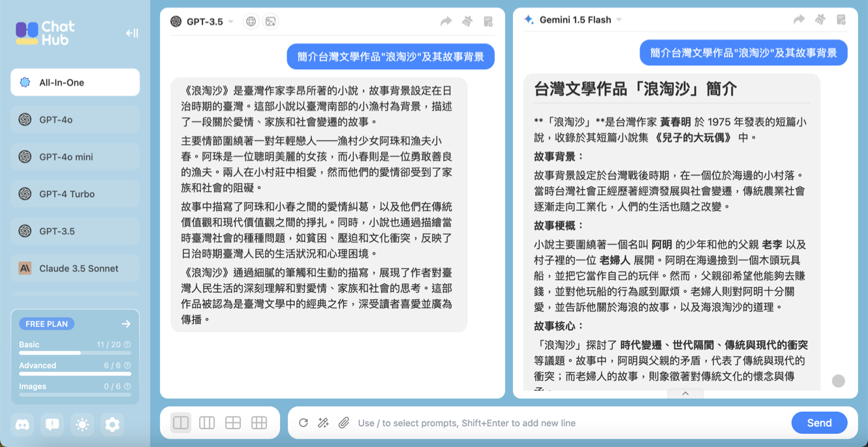
Task: Open the feedback icon in sidebar
Action: pyautogui.click(x=53, y=425)
